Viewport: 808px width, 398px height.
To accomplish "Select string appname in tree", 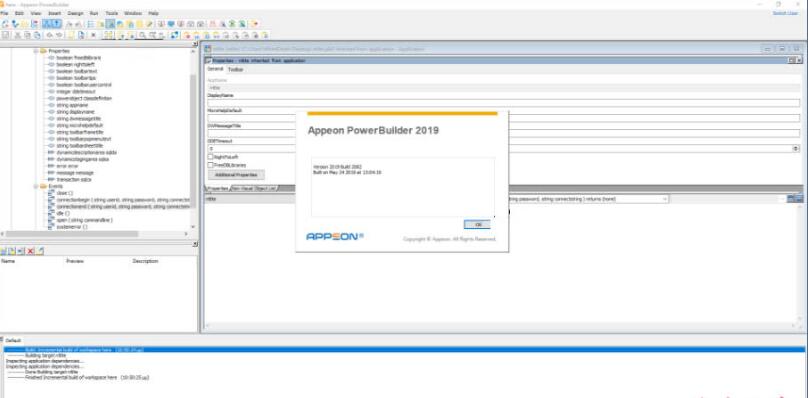I will tap(72, 105).
